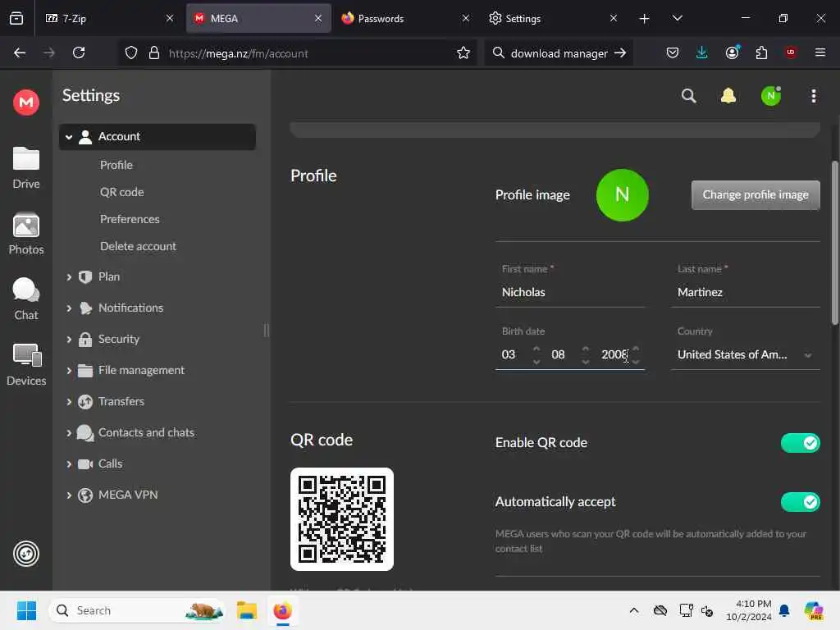
Task: Click the site security padlock icon
Action: pyautogui.click(x=154, y=53)
